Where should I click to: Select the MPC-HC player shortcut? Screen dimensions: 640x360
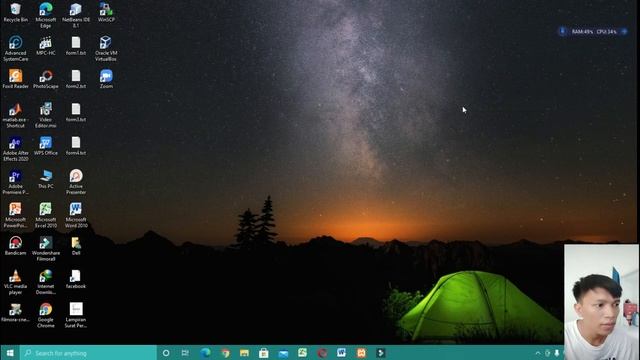46,45
